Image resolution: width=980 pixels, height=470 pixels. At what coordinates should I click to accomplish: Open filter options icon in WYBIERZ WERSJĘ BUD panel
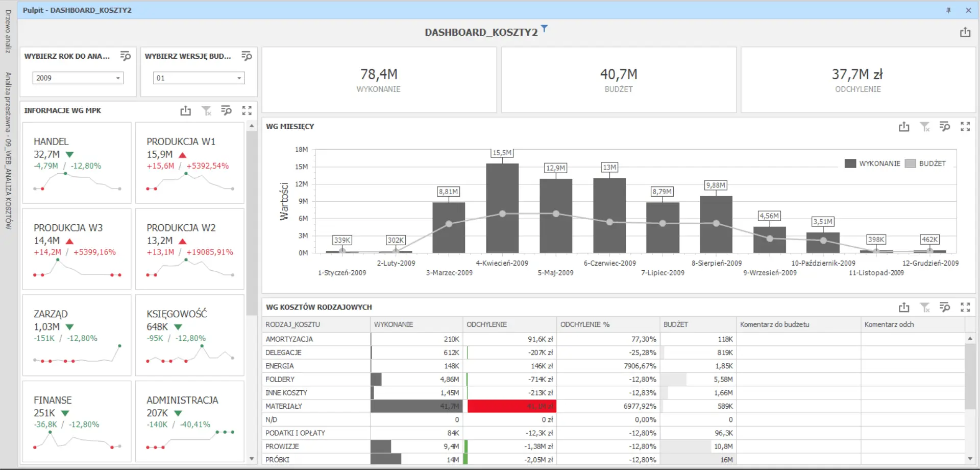pyautogui.click(x=247, y=56)
